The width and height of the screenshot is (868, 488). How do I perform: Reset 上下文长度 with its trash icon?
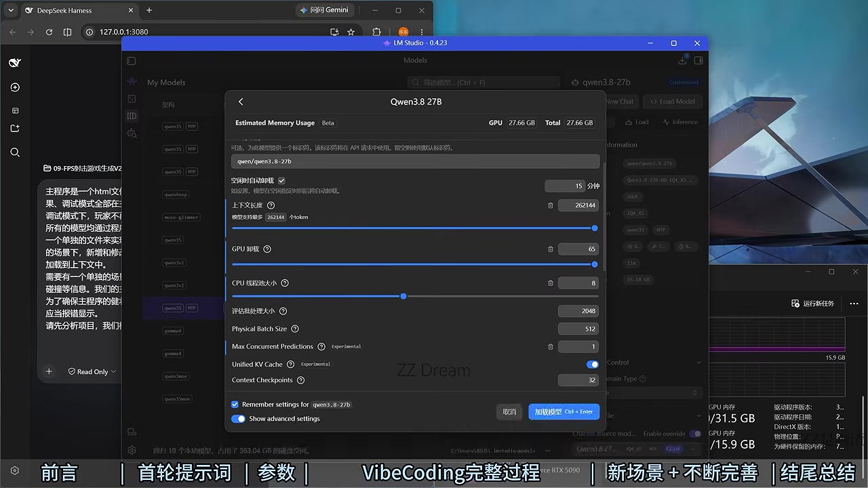coord(551,205)
